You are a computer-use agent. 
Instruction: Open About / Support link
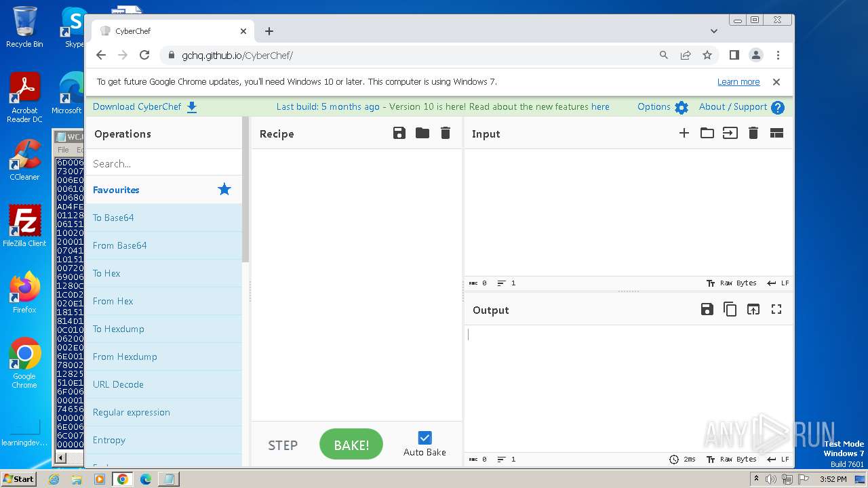pos(733,106)
